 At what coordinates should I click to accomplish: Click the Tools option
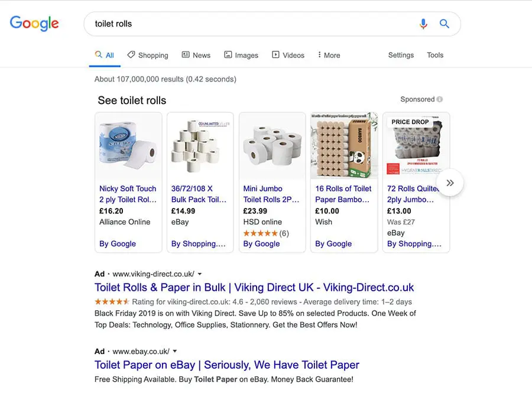(435, 55)
